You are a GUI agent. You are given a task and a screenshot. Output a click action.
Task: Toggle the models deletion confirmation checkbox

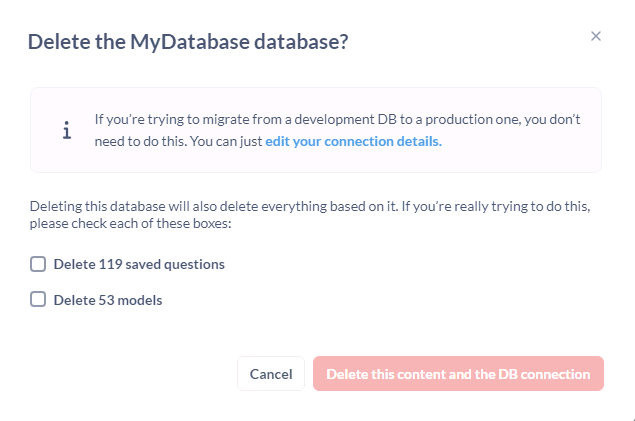38,300
